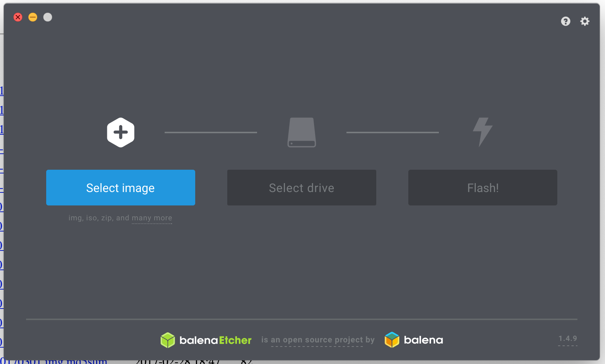Click the version number 1.4.9
This screenshot has height=364, width=605.
click(567, 339)
